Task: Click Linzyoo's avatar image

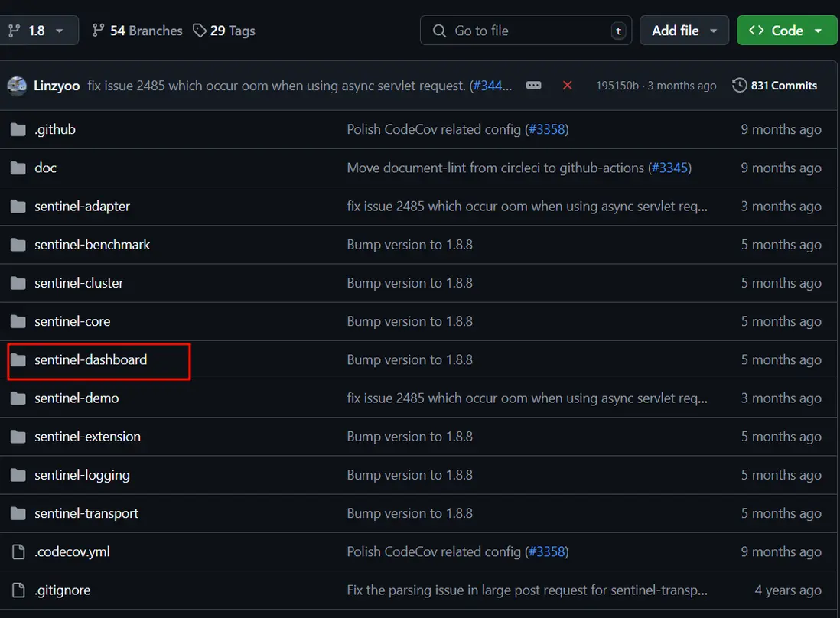Action: pyautogui.click(x=17, y=86)
